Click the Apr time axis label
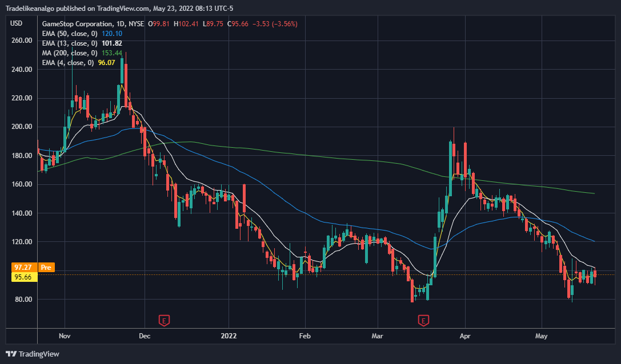 tap(465, 336)
